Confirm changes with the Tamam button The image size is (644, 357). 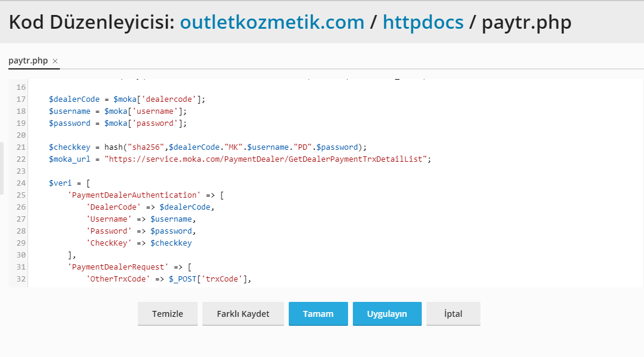(318, 314)
